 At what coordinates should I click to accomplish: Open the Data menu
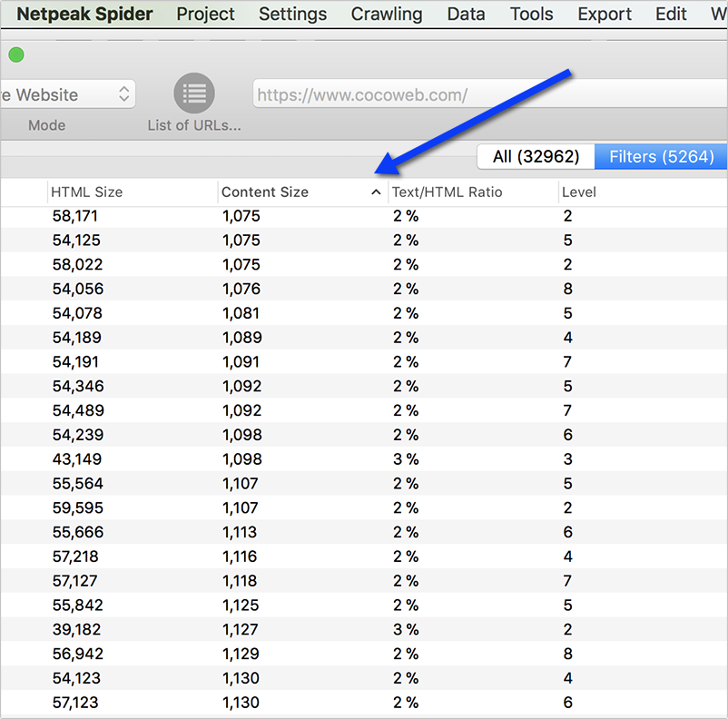click(x=466, y=14)
